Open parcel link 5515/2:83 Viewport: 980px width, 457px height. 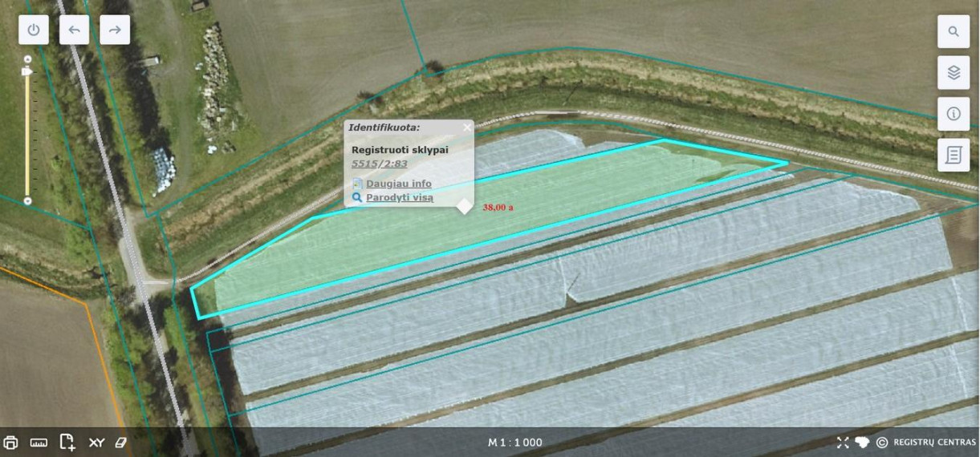click(x=380, y=164)
